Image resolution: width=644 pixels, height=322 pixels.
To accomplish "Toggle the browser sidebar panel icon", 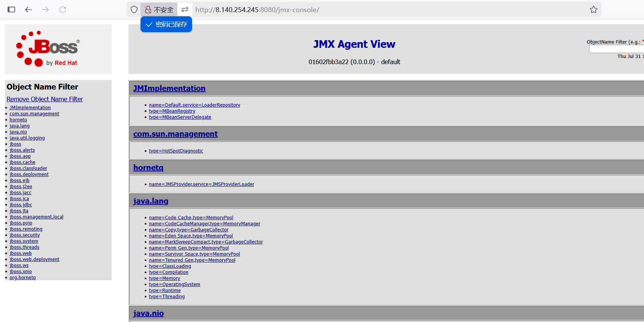I will tap(11, 9).
